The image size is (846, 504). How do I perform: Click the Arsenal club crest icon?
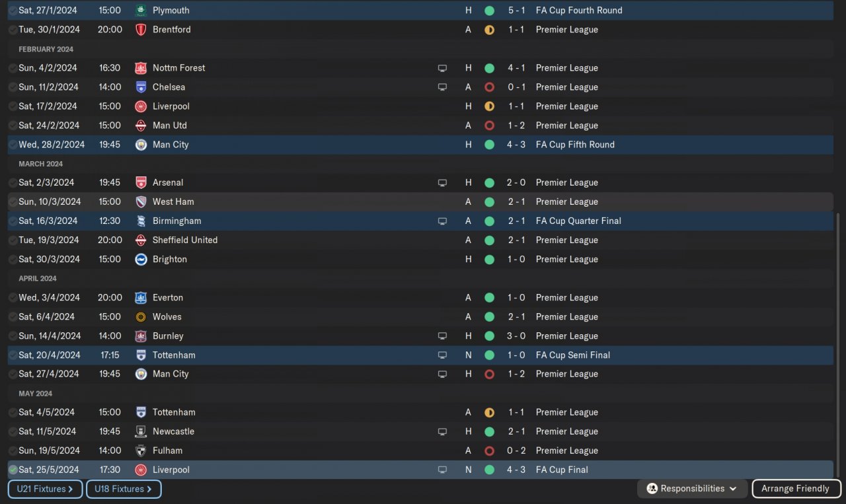[x=141, y=183]
